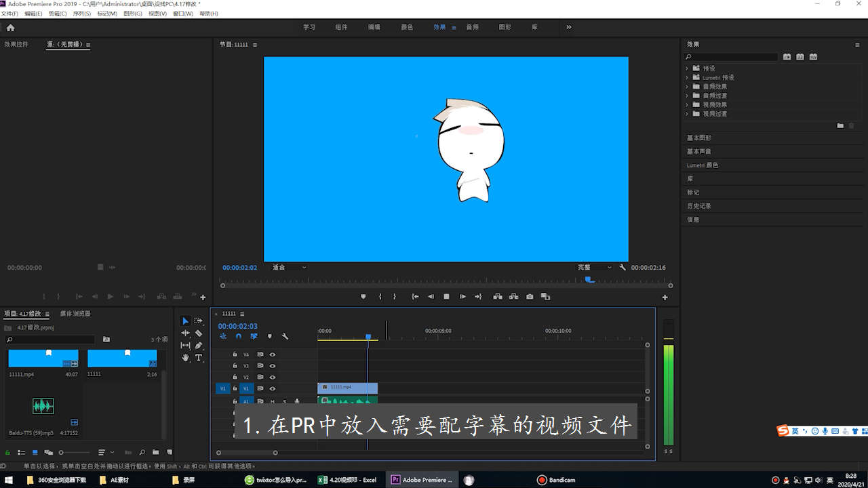Toggle V4 track visibility eye

[273, 354]
